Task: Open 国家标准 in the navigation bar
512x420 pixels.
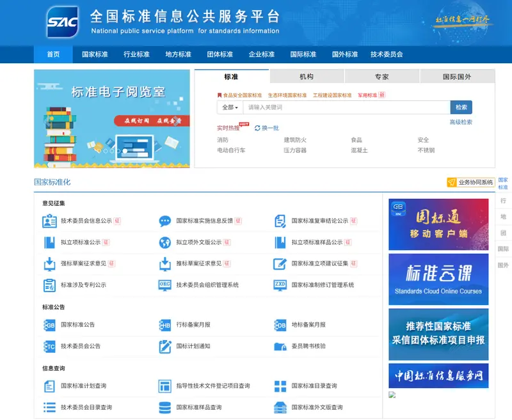Action: pos(95,54)
